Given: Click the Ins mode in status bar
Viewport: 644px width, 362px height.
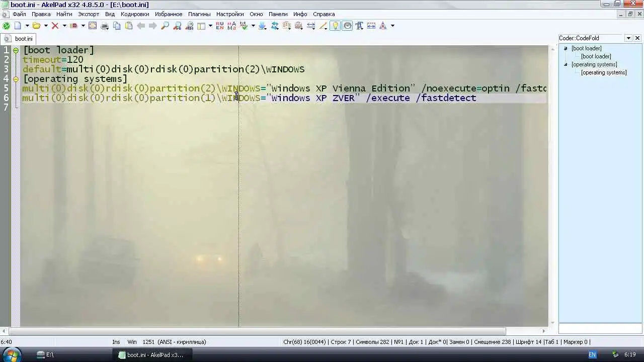Looking at the screenshot, I should 116,342.
